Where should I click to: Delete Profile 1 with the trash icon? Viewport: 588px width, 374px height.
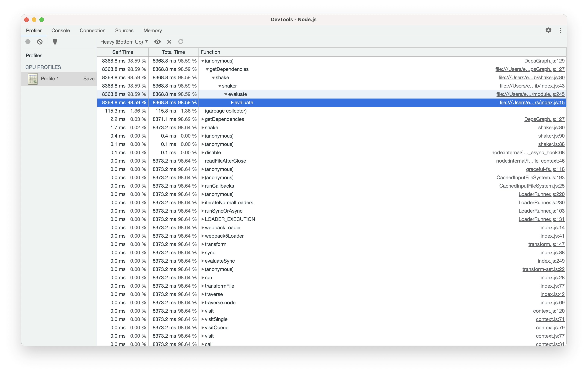pyautogui.click(x=55, y=41)
